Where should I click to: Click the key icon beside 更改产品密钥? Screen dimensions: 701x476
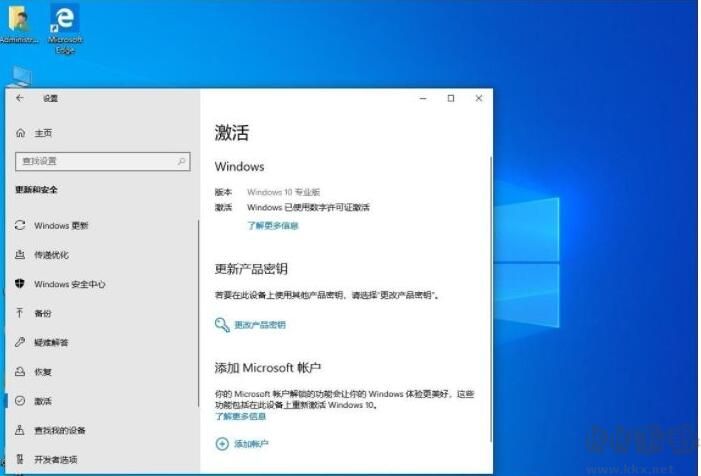(222, 324)
